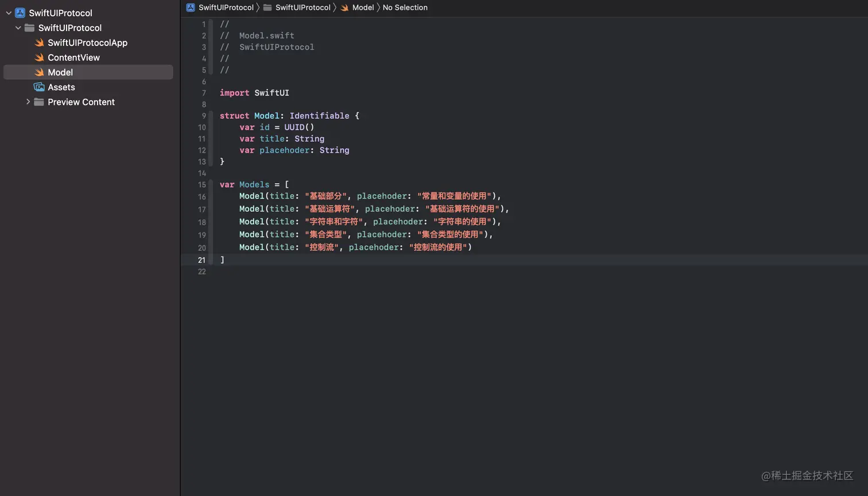
Task: Click the string "常量和变量的使用"
Action: point(454,196)
